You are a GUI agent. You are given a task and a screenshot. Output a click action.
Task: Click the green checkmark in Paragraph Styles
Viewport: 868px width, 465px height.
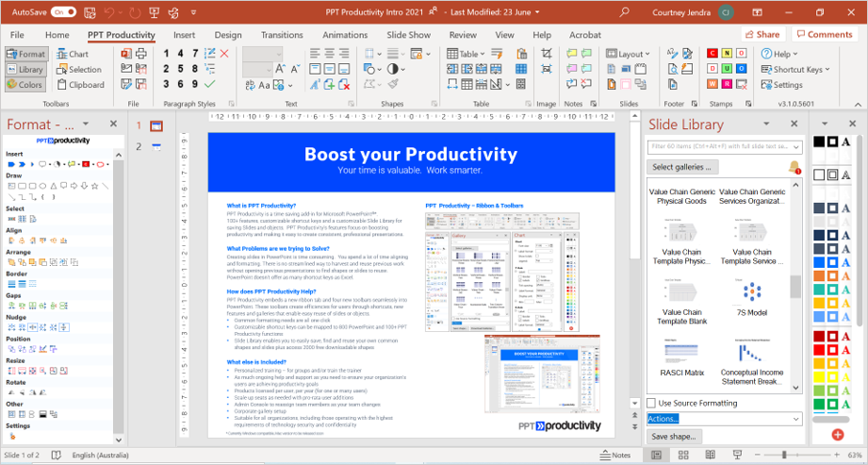point(209,84)
